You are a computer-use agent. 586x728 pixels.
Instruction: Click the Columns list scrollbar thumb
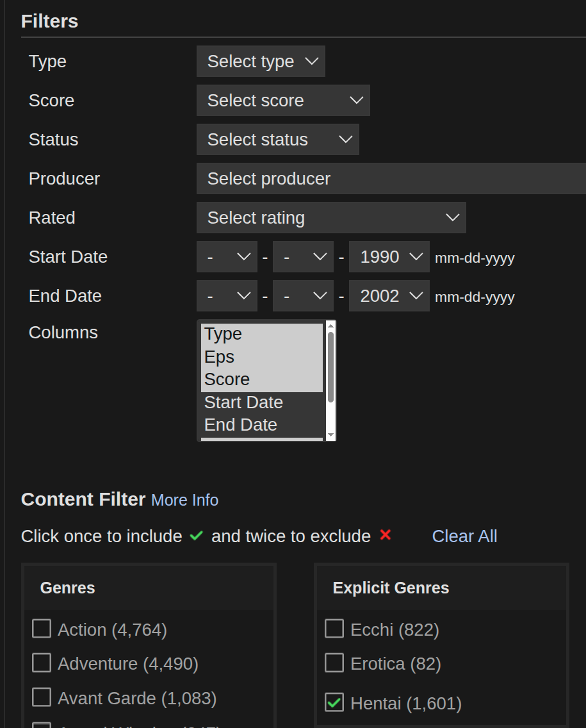(x=331, y=367)
